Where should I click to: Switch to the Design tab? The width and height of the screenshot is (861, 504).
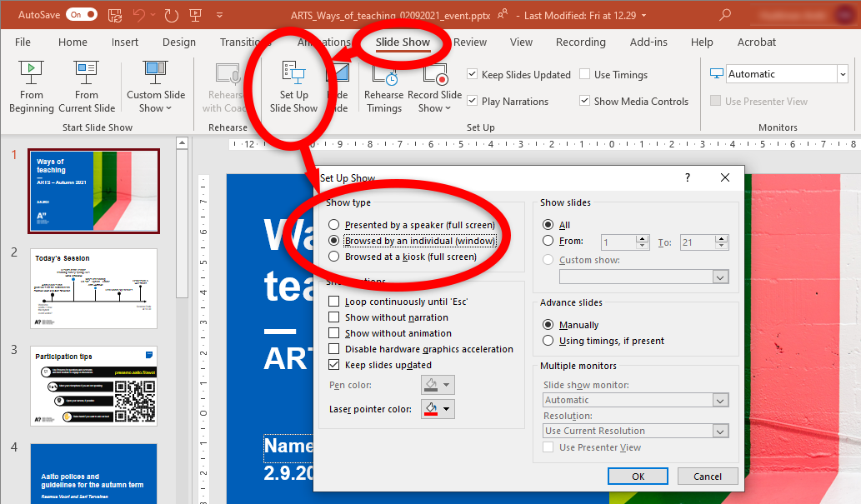tap(179, 42)
